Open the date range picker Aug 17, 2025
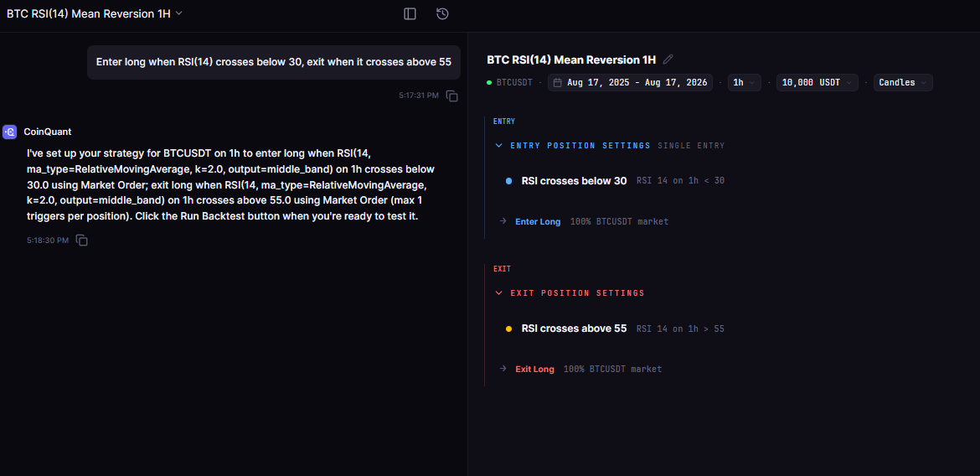The height and width of the screenshot is (476, 980). (x=630, y=83)
